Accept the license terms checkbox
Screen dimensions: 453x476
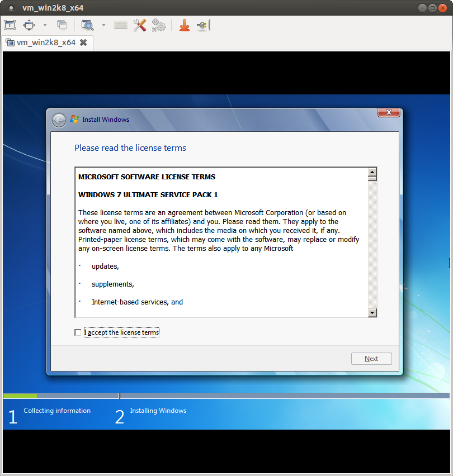click(78, 332)
